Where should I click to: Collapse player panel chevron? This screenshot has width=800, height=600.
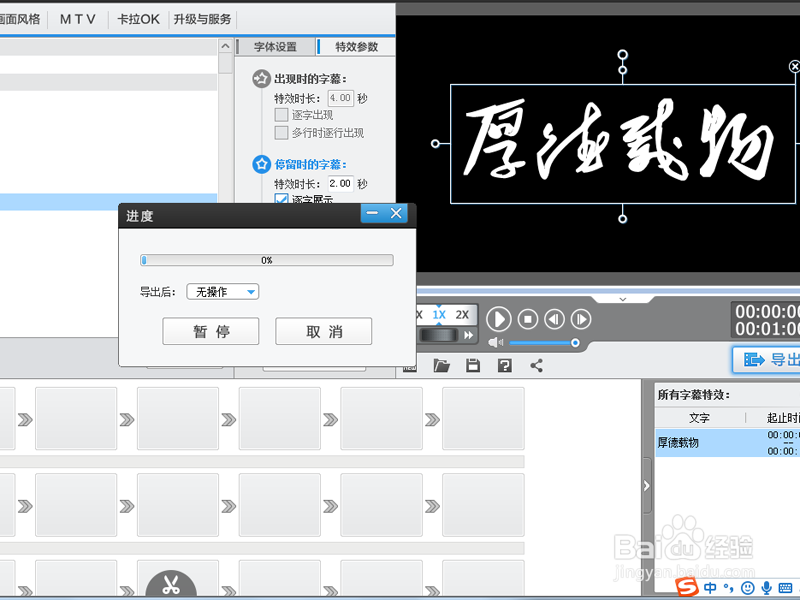pos(622,299)
